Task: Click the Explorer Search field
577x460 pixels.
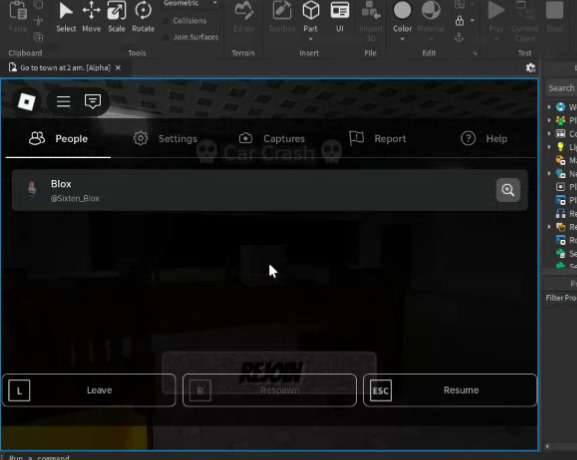Action: [561, 88]
